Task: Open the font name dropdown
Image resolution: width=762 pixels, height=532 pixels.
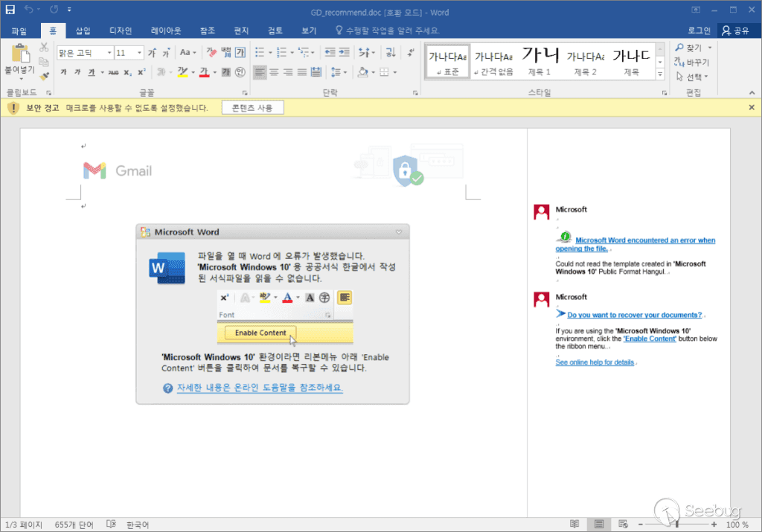Action: 109,53
